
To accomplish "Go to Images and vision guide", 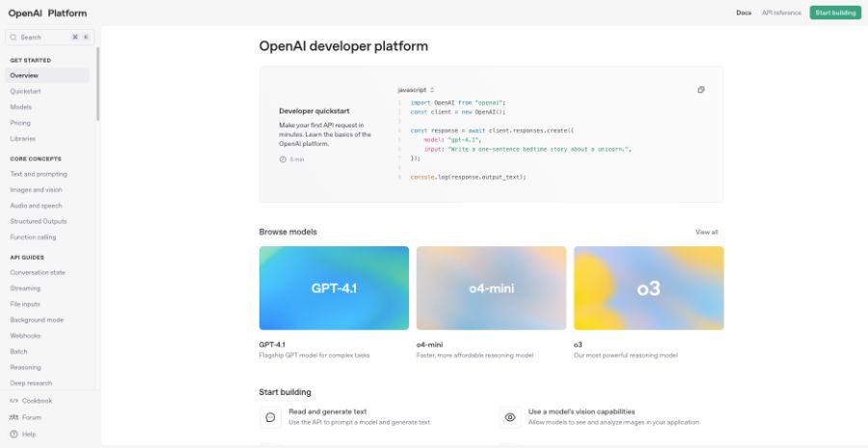I will (x=36, y=189).
